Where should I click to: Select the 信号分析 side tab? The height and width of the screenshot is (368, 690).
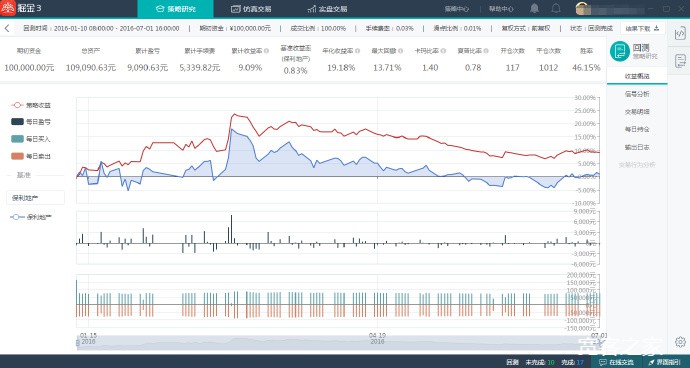click(637, 94)
